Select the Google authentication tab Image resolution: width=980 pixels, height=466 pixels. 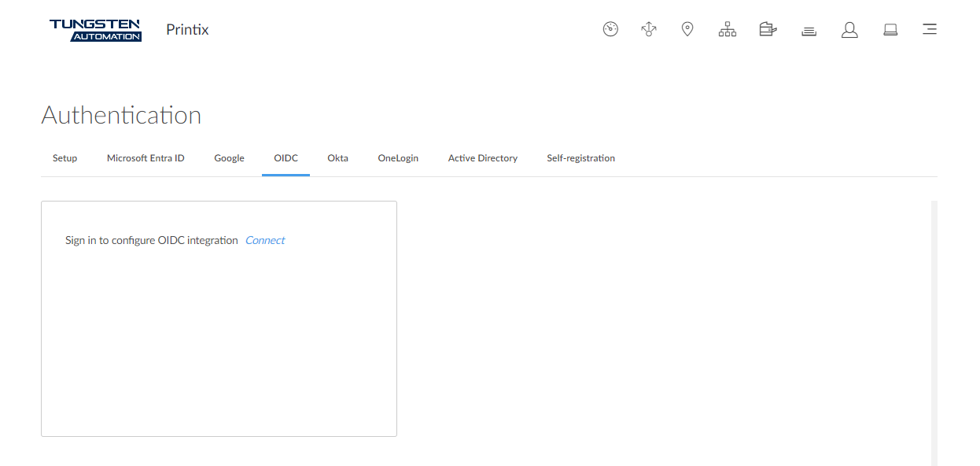(x=229, y=158)
